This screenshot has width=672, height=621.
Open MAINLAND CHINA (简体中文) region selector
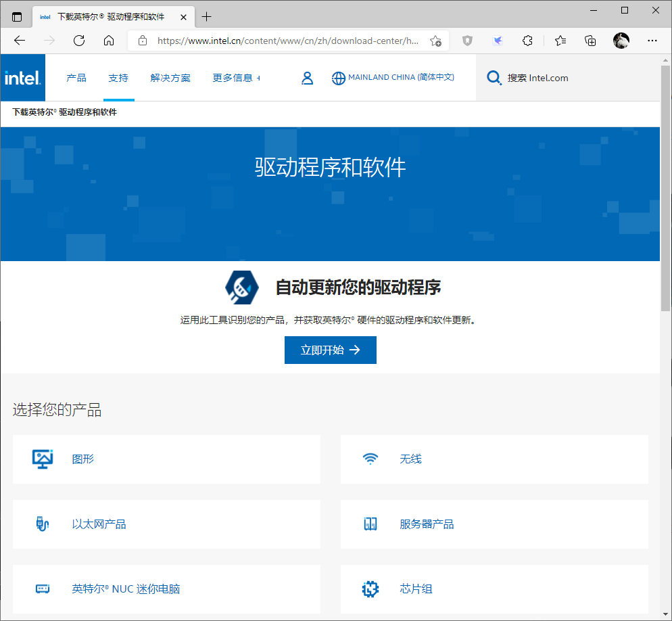click(401, 77)
